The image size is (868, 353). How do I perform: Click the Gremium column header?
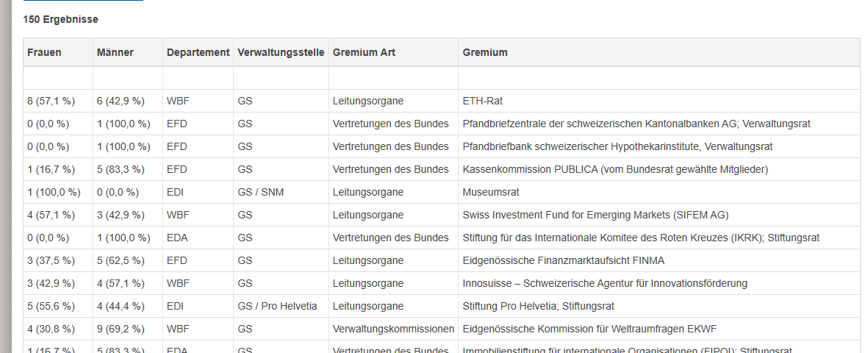pos(485,52)
